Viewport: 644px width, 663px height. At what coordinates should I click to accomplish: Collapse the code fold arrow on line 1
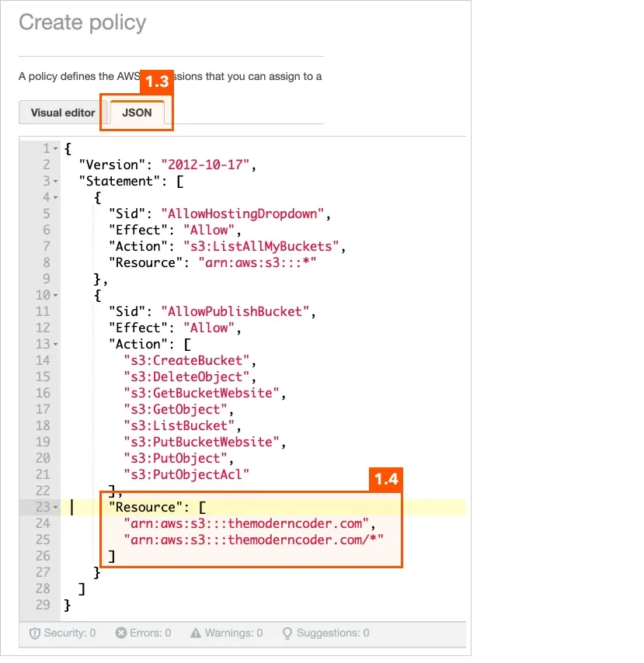click(55, 148)
